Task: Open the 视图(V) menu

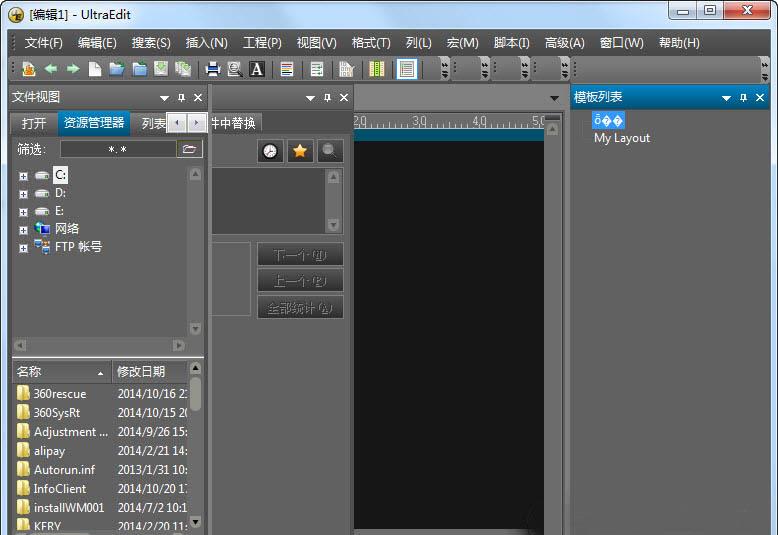Action: [x=317, y=43]
